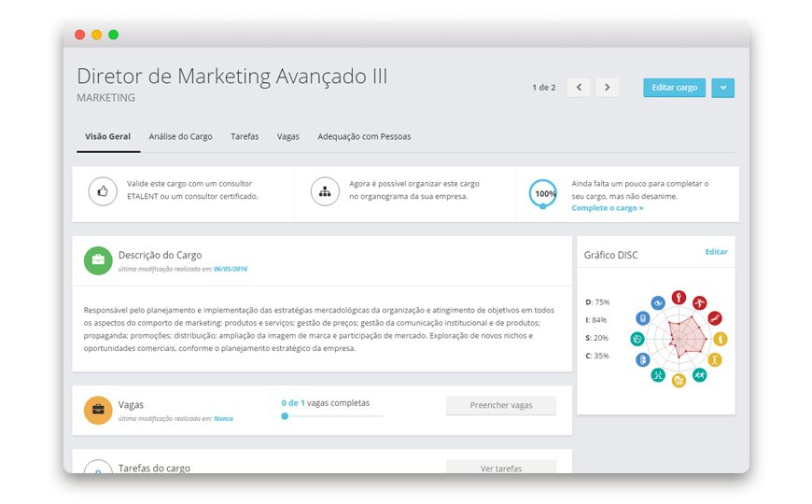Click the red chain-link DISC icon
The width and height of the screenshot is (812, 504).
pyautogui.click(x=715, y=318)
